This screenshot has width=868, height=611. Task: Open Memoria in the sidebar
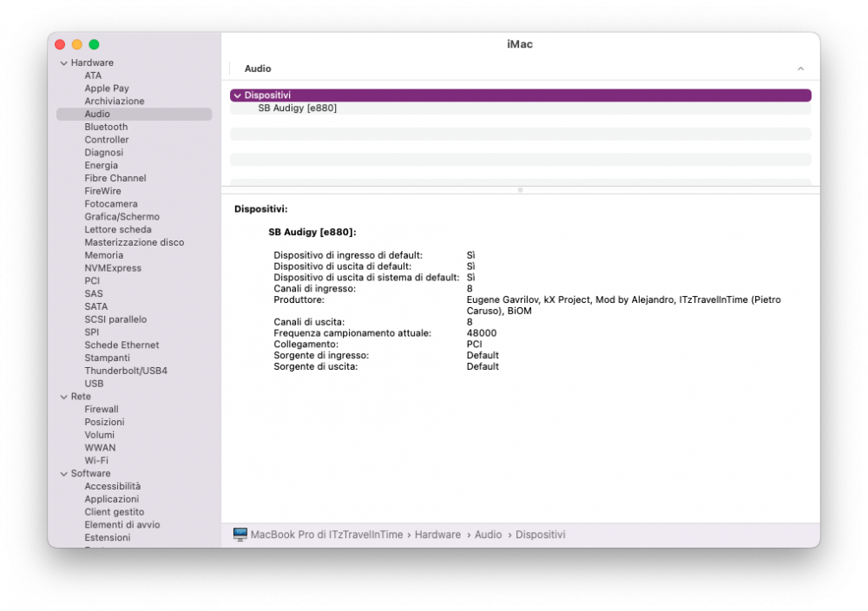coord(104,255)
